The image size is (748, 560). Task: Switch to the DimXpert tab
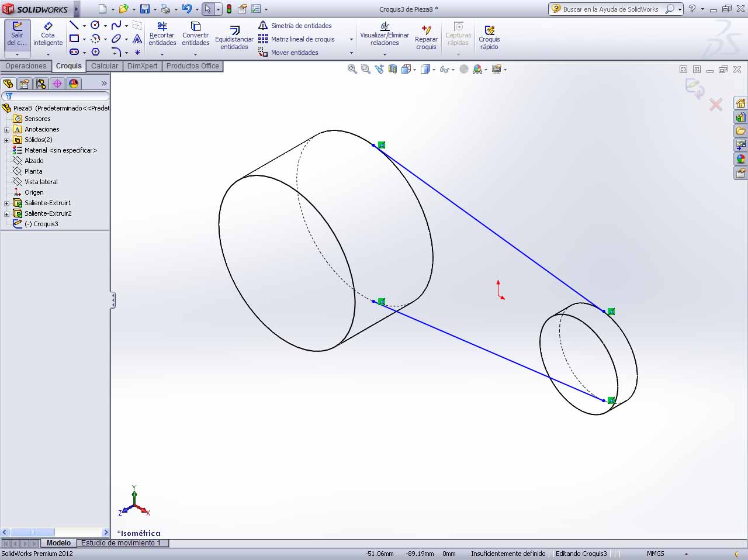[143, 66]
